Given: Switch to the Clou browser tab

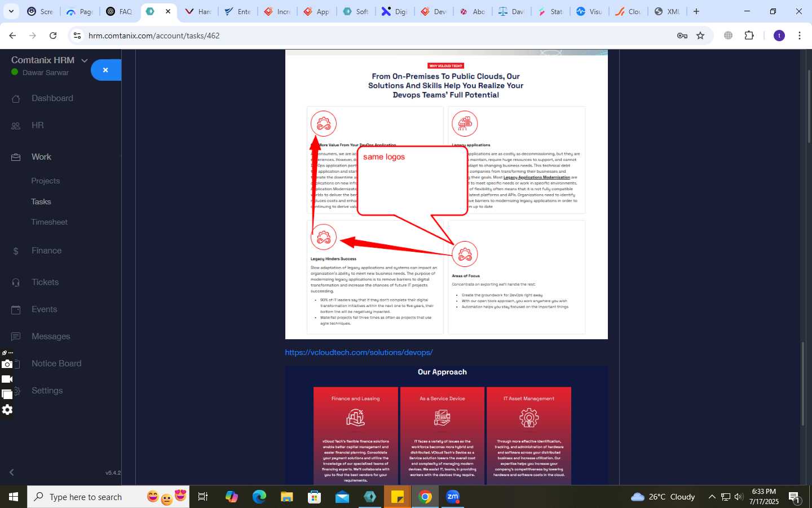Looking at the screenshot, I should click(x=628, y=11).
